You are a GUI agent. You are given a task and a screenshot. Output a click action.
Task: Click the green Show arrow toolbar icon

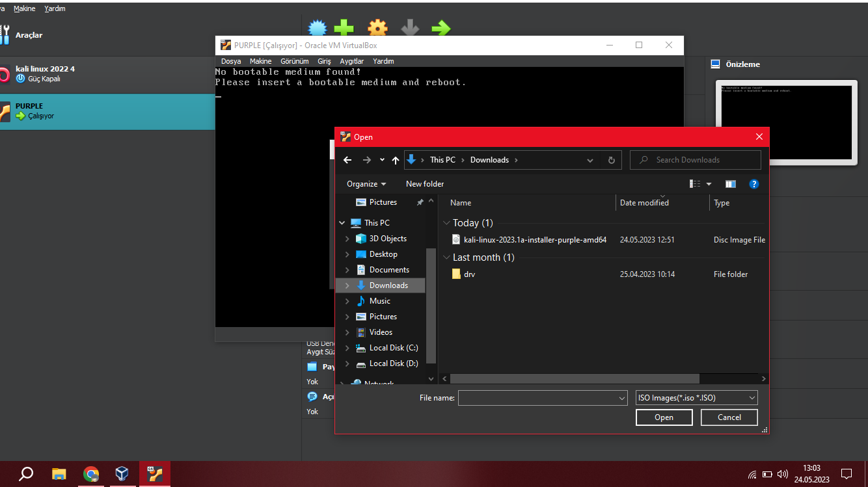[x=441, y=28]
